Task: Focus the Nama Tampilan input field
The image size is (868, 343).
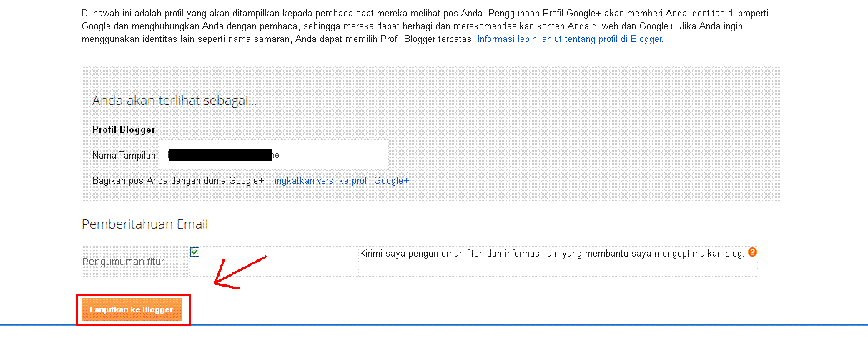Action: (x=275, y=154)
